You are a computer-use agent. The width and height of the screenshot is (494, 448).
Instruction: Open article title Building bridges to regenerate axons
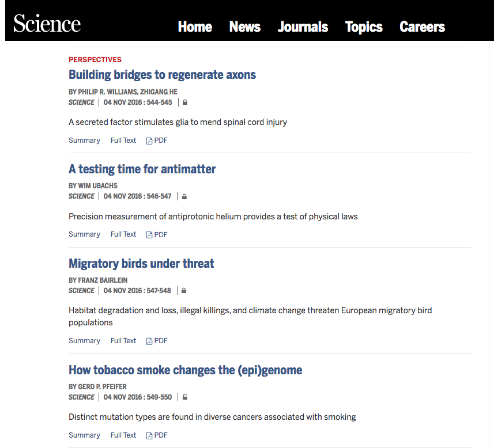pyautogui.click(x=162, y=75)
